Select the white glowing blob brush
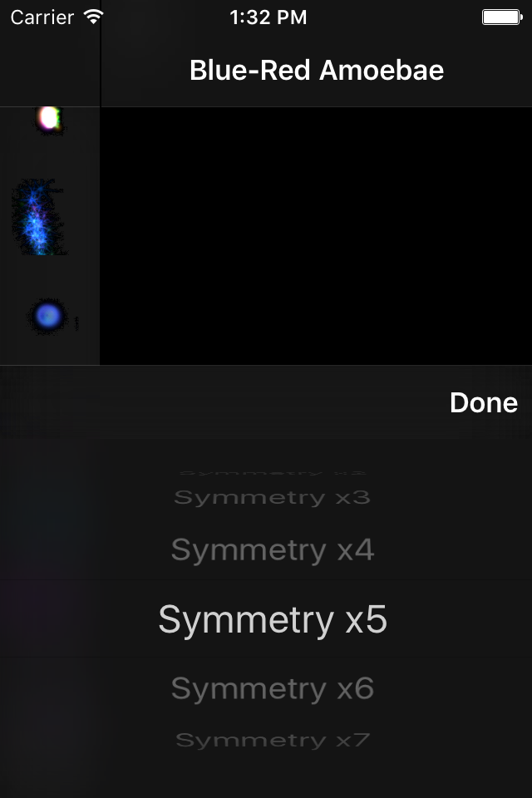532x798 pixels. pyautogui.click(x=49, y=120)
